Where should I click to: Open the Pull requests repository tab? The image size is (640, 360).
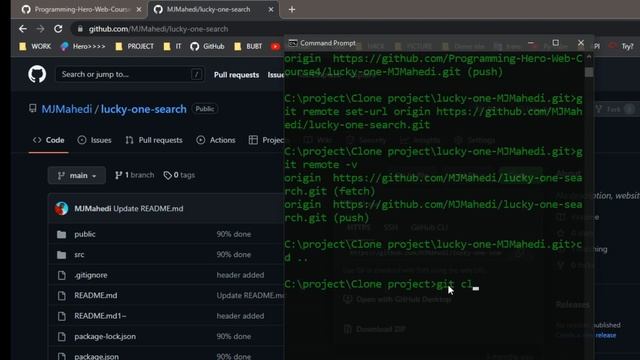point(154,140)
